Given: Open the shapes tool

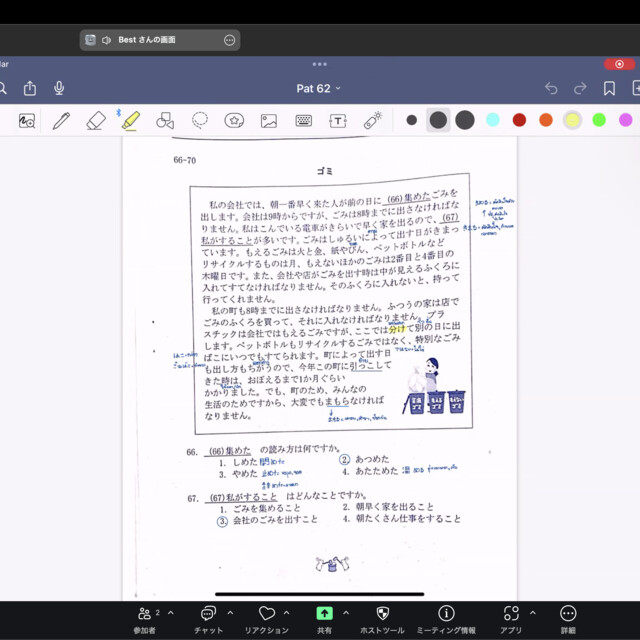Looking at the screenshot, I should tap(165, 121).
